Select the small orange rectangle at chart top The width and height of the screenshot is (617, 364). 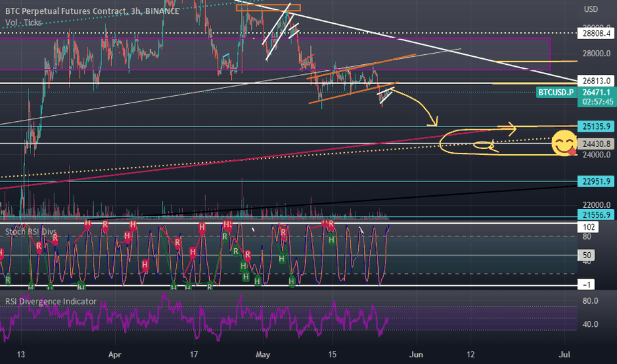pyautogui.click(x=268, y=7)
